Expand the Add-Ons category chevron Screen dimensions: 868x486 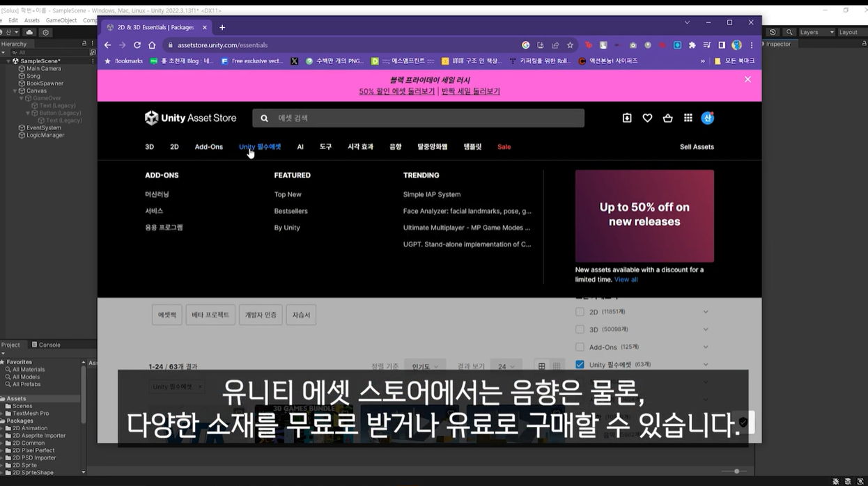(705, 347)
